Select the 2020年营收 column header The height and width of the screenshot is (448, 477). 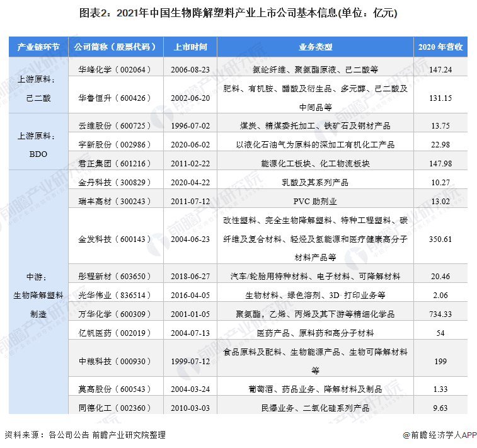tap(440, 47)
